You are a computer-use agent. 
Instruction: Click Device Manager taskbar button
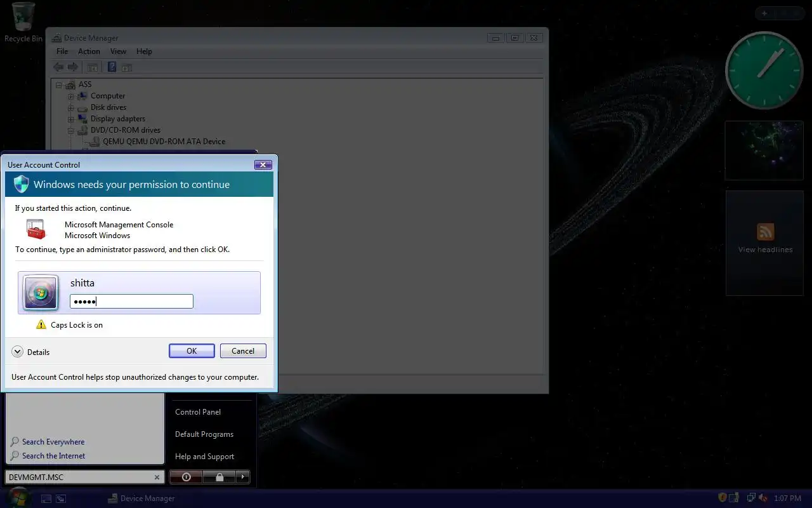point(142,498)
